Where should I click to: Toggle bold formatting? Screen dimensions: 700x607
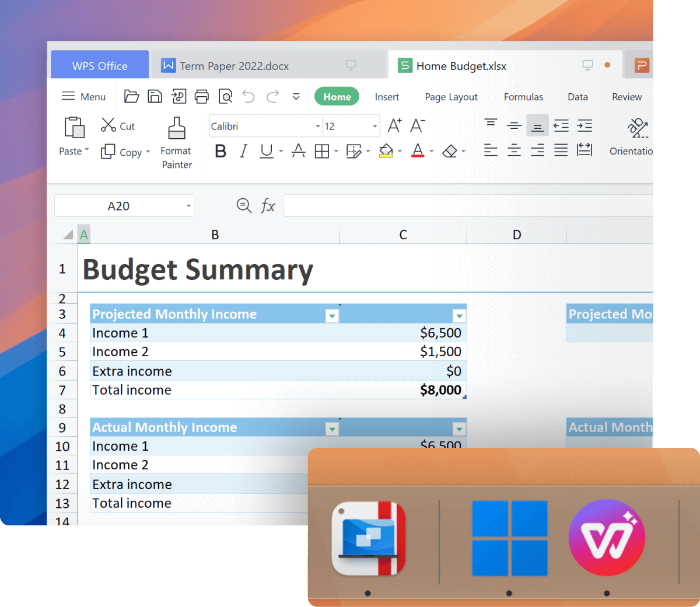(220, 152)
